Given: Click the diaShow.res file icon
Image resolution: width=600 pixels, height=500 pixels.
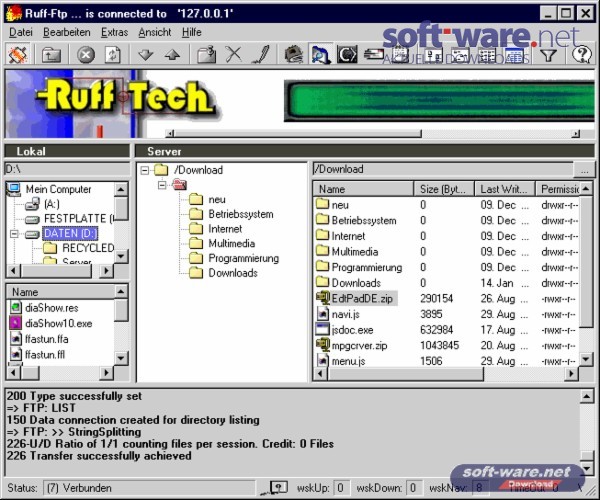Looking at the screenshot, I should click(x=15, y=308).
